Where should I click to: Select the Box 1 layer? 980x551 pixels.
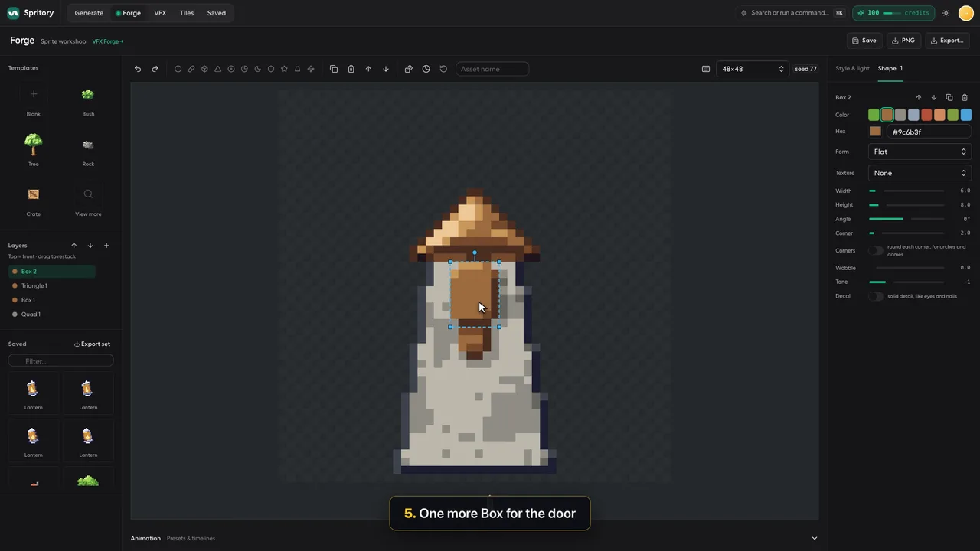51,300
